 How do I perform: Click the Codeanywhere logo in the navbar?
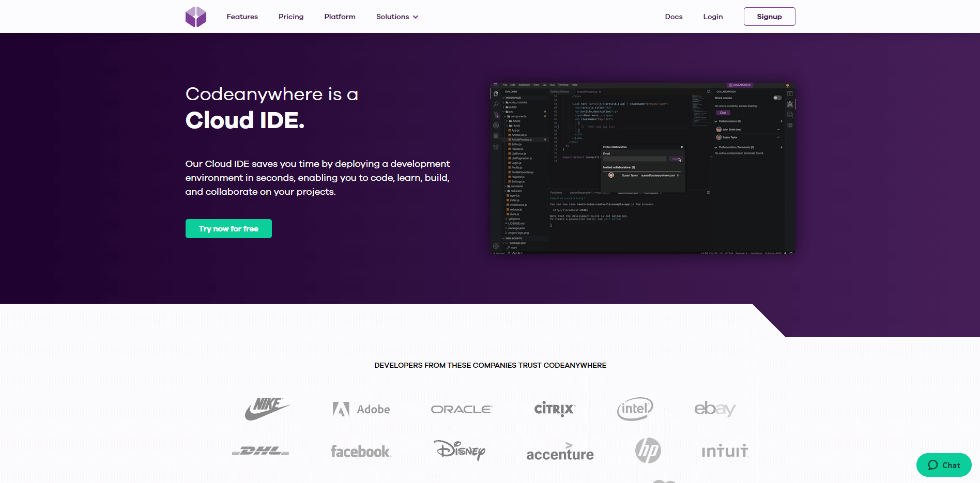(x=195, y=16)
